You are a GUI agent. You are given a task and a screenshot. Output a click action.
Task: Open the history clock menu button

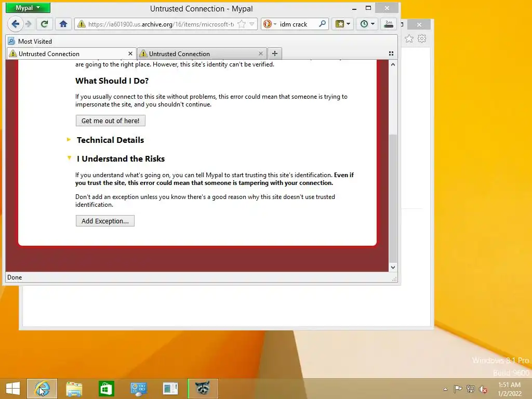pyautogui.click(x=367, y=24)
